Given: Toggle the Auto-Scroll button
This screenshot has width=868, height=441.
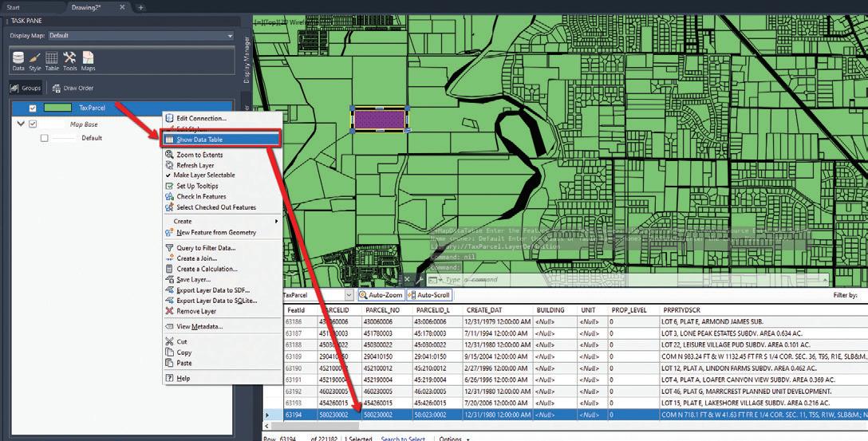Looking at the screenshot, I should pos(429,295).
